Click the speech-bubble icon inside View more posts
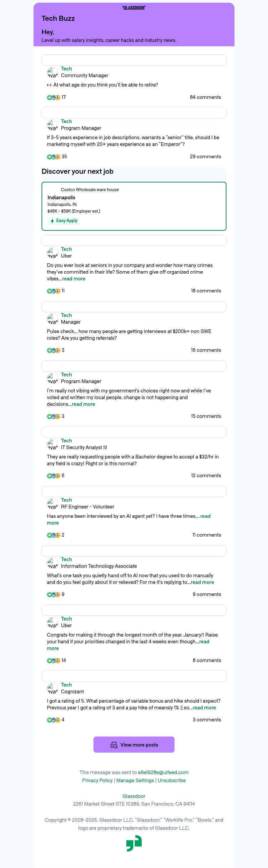Screen dimensions: 268x868 [114, 745]
